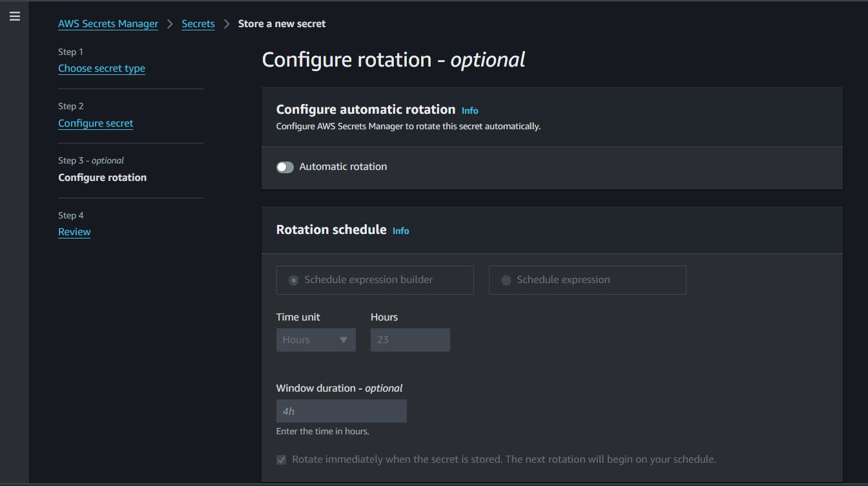Click the 'Enter the time in hours.' hint

322,431
